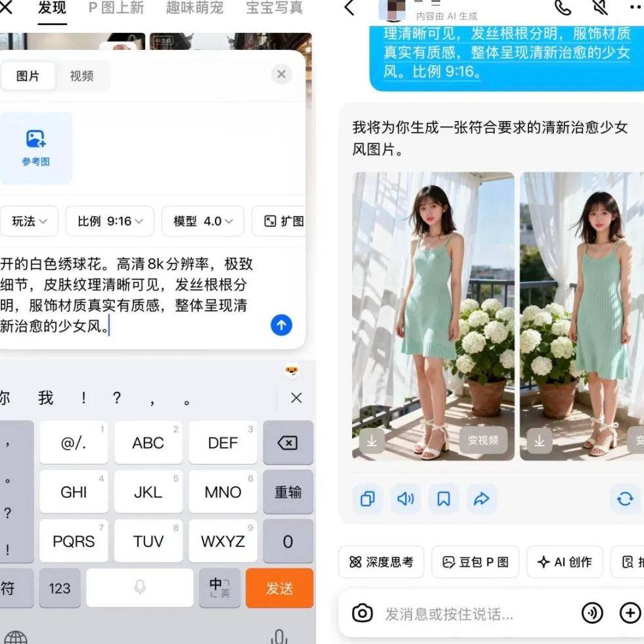Start a voice call with phone icon

click(x=563, y=8)
